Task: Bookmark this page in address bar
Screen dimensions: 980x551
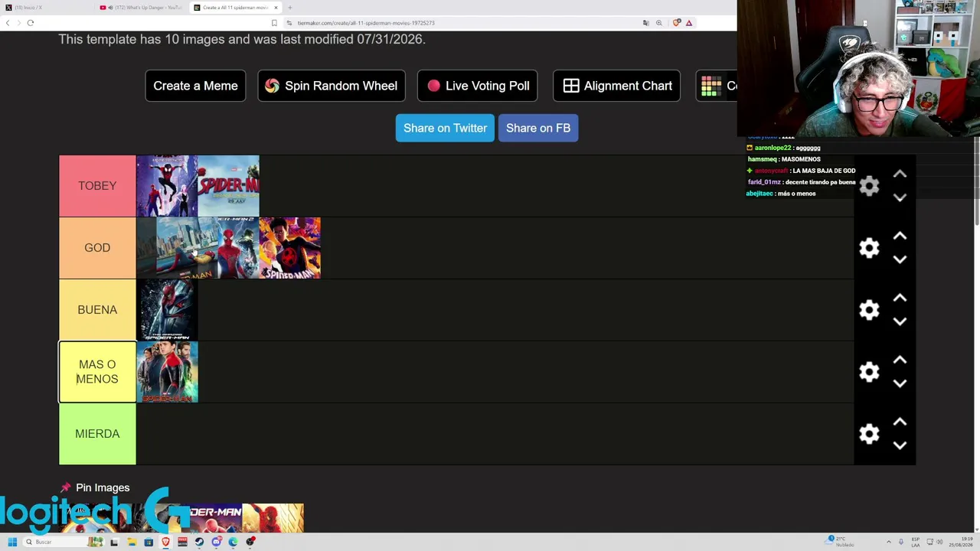Action: tap(274, 23)
